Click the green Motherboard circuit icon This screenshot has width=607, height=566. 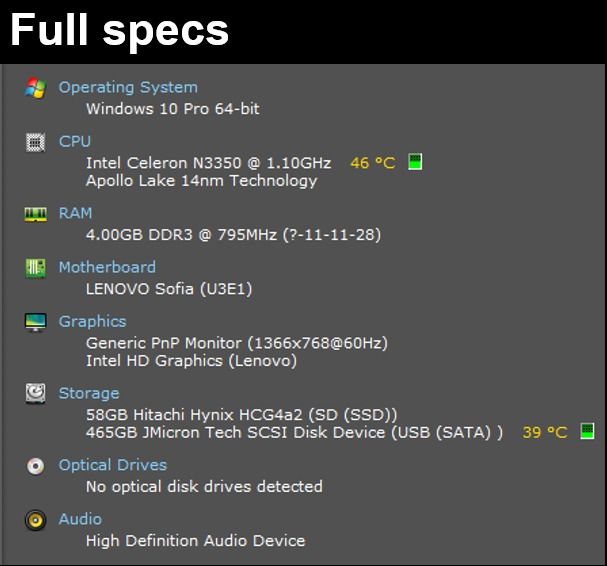35,268
